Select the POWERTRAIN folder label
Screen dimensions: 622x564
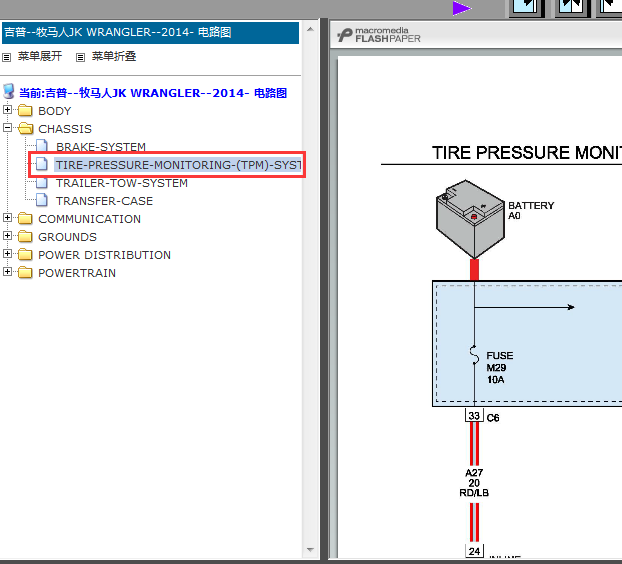coord(77,273)
